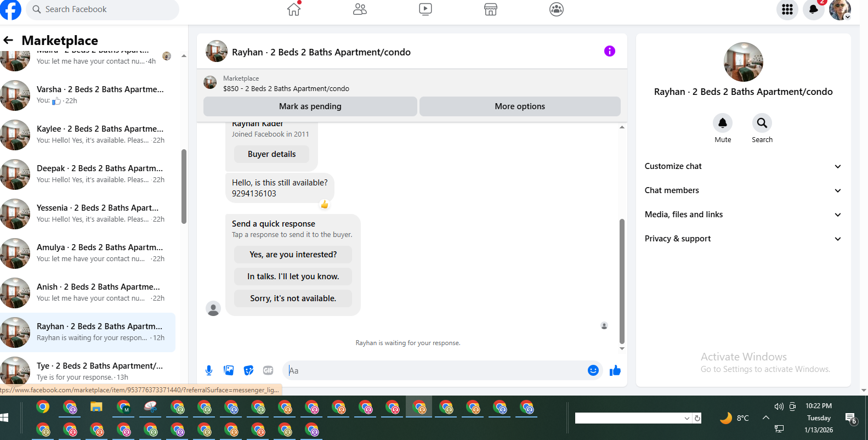Open Deepak's conversation in the list
This screenshot has height=440, width=868.
[88, 174]
